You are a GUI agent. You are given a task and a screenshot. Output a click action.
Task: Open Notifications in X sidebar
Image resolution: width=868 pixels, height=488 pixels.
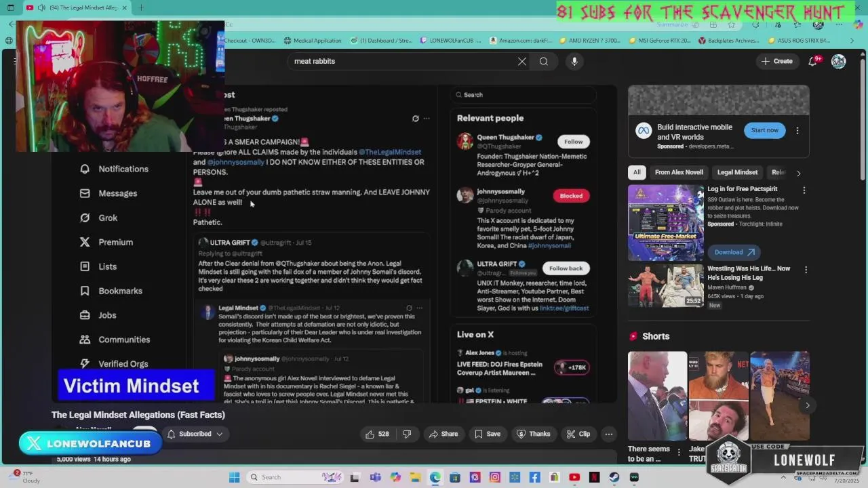[x=114, y=169]
